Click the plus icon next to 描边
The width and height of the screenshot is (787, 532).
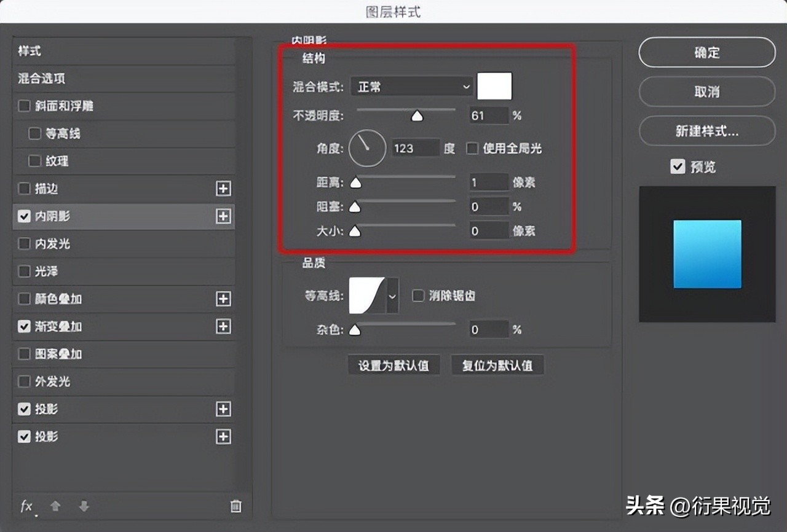pos(224,189)
